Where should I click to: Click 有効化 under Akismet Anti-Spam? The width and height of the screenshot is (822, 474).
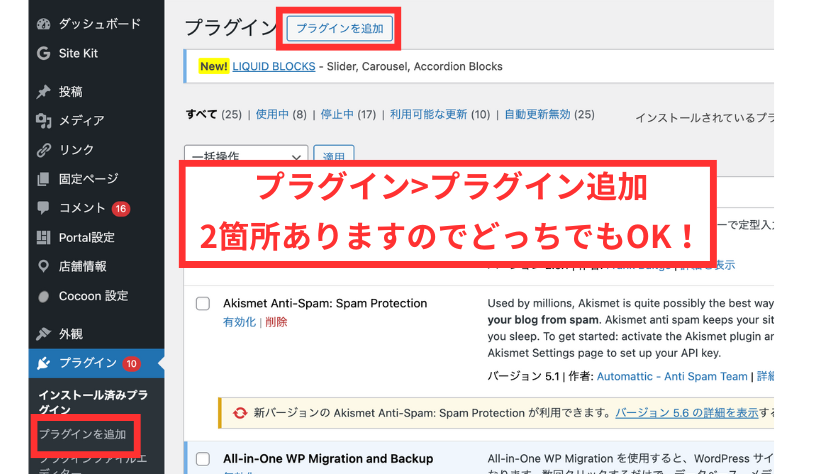[239, 322]
